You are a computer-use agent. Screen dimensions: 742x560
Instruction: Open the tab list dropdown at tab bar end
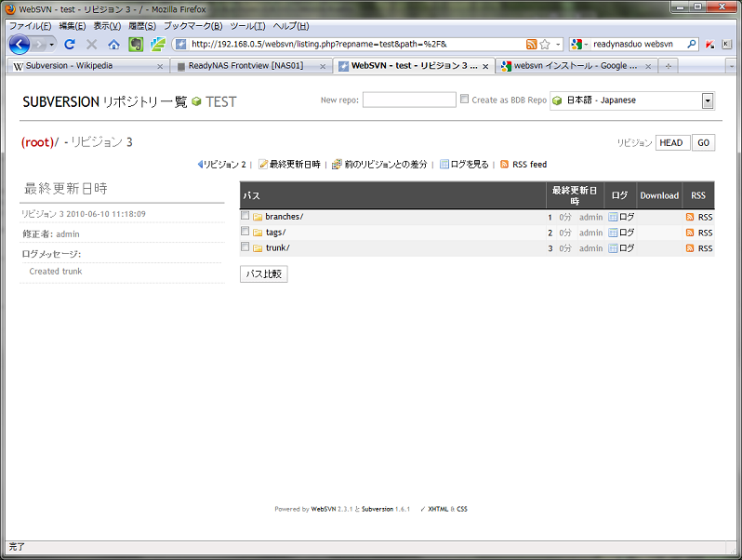pos(732,66)
